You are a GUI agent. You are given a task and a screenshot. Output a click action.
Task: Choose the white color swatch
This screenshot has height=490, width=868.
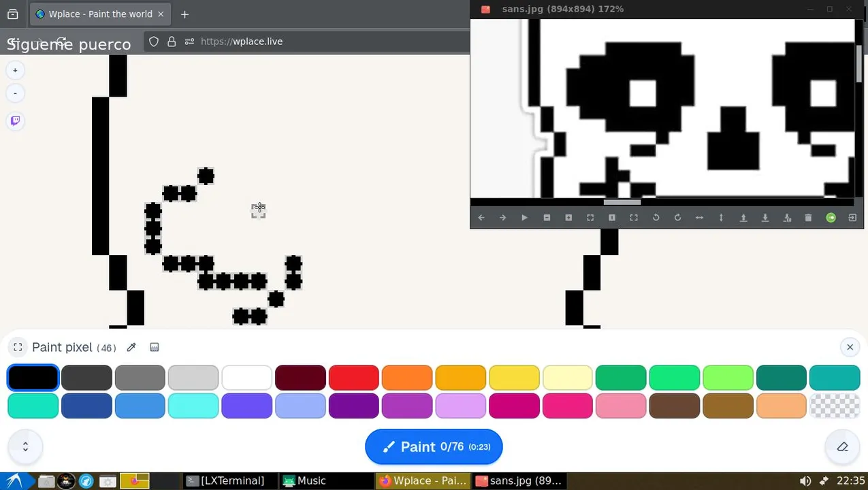246,378
